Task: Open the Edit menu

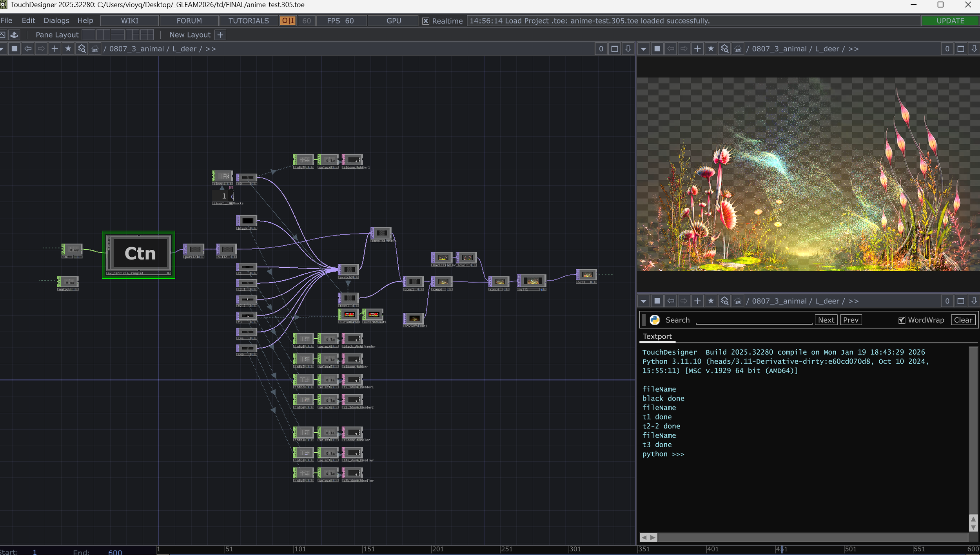Action: (28, 20)
